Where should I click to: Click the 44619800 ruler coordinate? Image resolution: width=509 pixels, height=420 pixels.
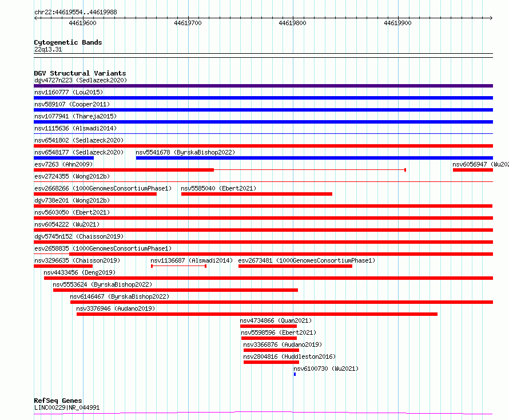point(292,23)
